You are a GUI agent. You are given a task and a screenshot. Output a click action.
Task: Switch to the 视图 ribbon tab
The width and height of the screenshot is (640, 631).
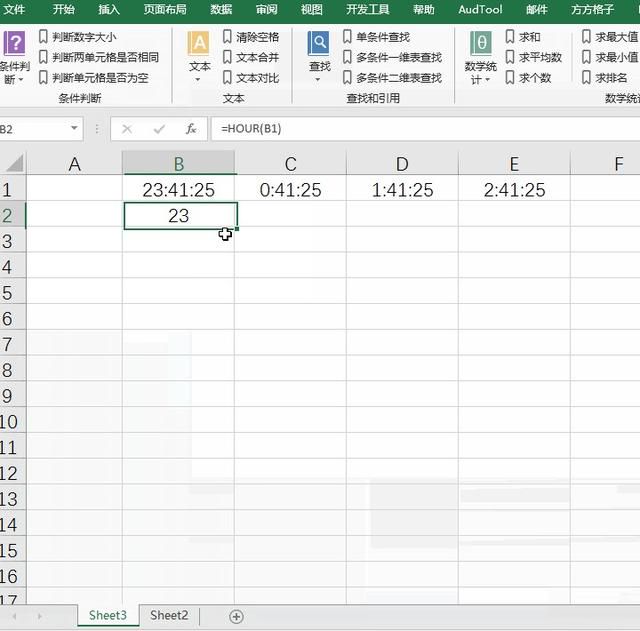point(312,9)
